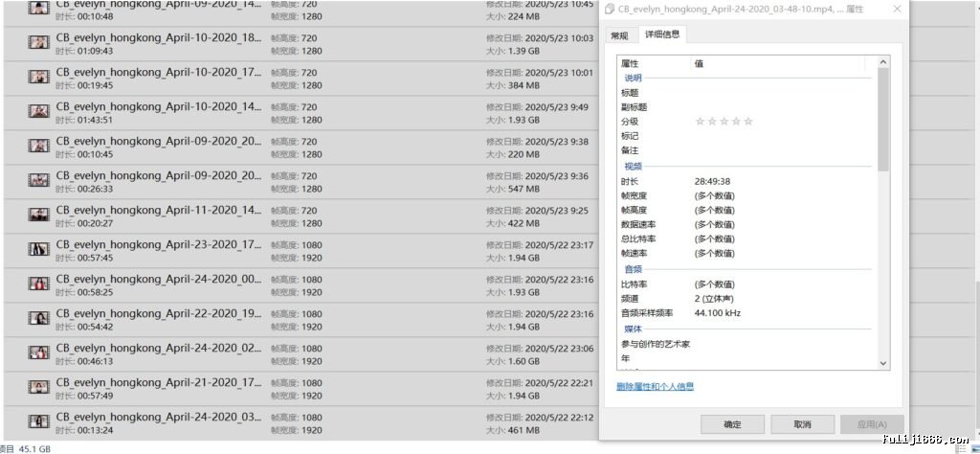Click the 大小: 1.39 GB size text

(x=513, y=52)
